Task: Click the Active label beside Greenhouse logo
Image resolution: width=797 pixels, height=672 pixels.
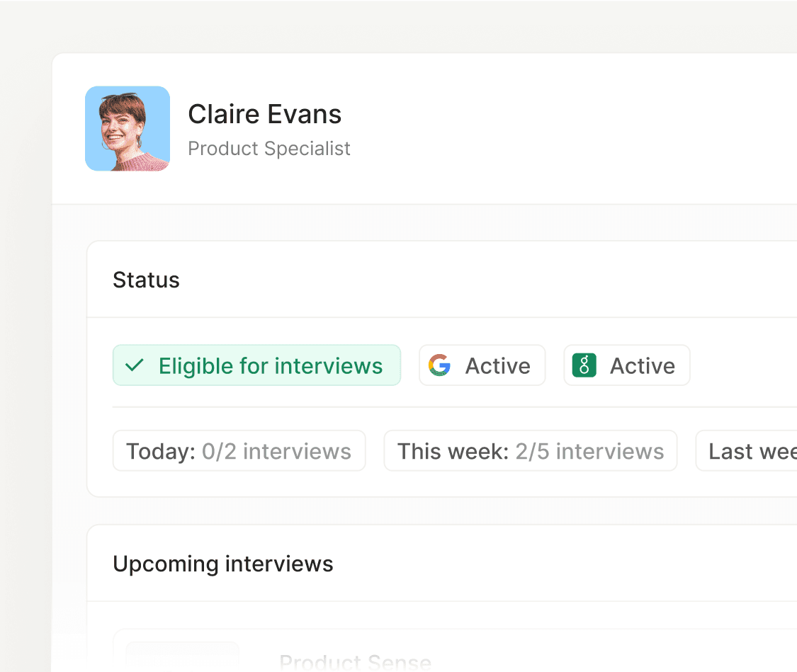Action: 642,365
